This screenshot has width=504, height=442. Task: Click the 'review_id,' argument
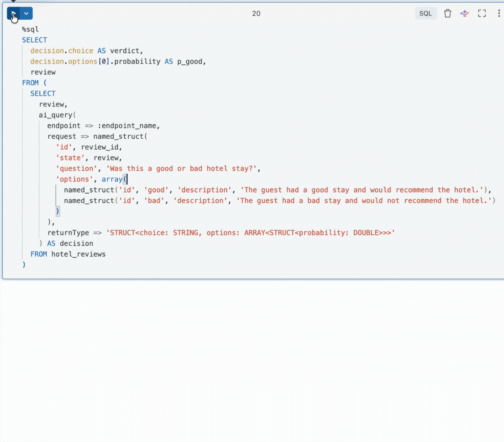(x=101, y=147)
